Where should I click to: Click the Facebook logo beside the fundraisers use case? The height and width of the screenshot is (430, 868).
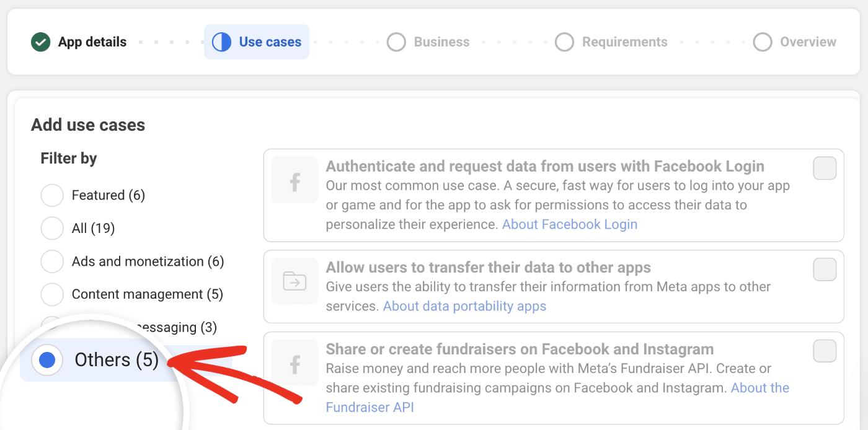(294, 365)
